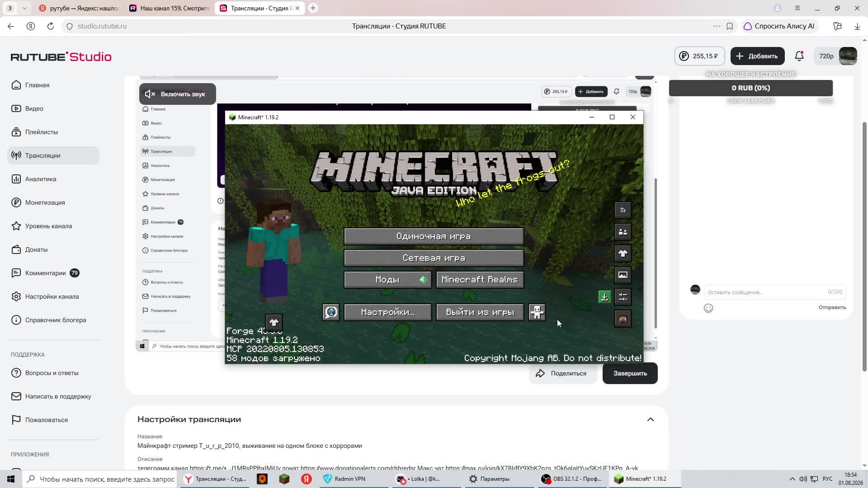Image resolution: width=868 pixels, height=488 pixels.
Task: Click the language globe icon in Minecraft
Action: pyautogui.click(x=331, y=312)
